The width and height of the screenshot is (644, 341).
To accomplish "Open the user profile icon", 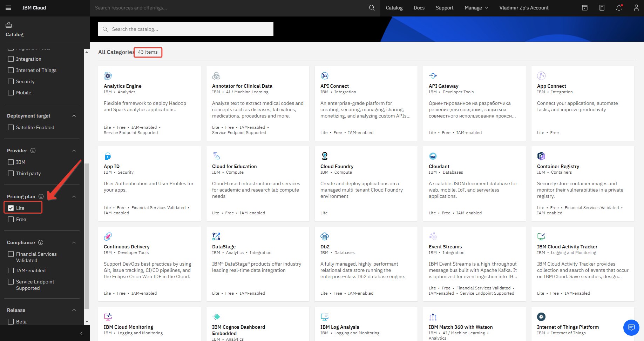I will coord(636,8).
